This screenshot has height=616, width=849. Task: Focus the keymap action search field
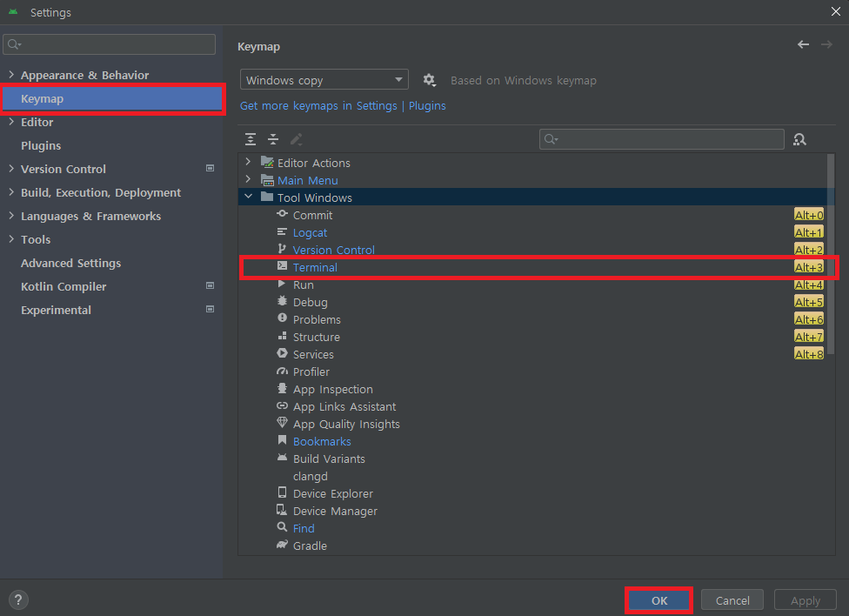(662, 139)
